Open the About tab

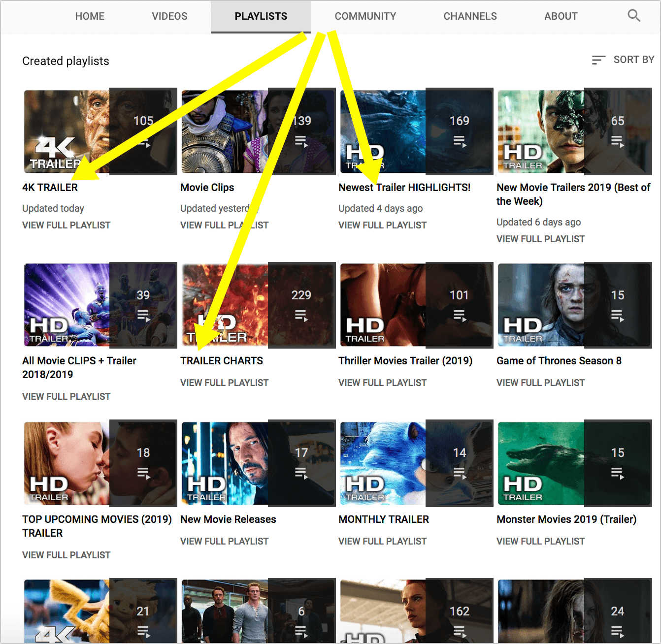[561, 16]
